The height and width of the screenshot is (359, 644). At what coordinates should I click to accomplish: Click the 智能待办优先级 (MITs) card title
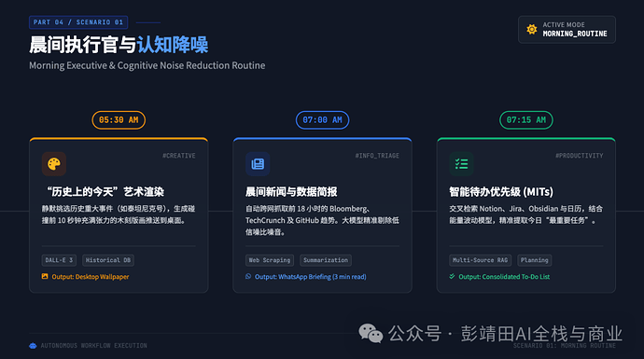point(501,191)
